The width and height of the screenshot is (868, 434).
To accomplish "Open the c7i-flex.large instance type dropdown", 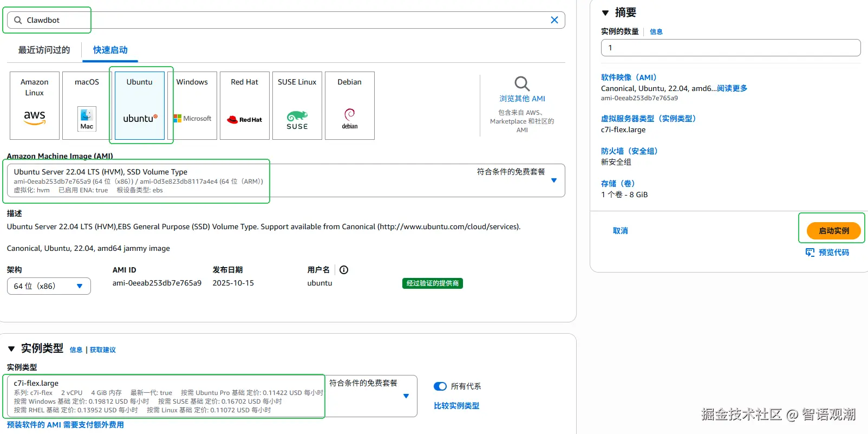I will point(212,396).
